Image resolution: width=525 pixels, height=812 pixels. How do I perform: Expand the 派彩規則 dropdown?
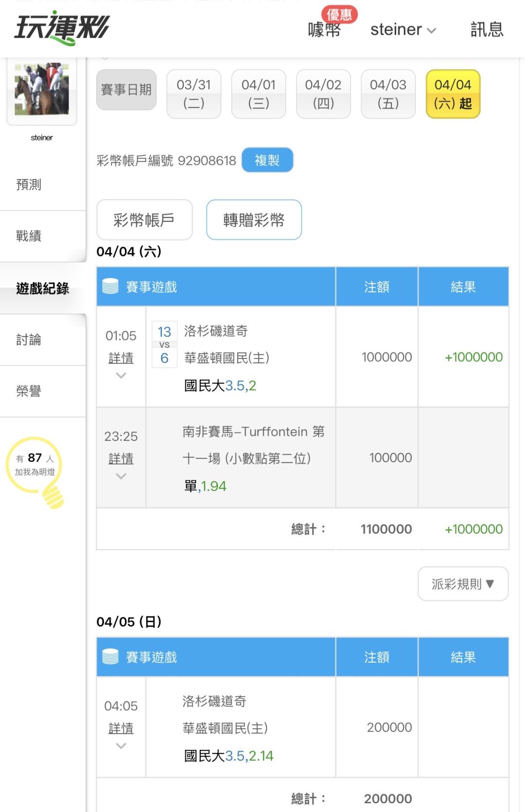click(x=463, y=583)
